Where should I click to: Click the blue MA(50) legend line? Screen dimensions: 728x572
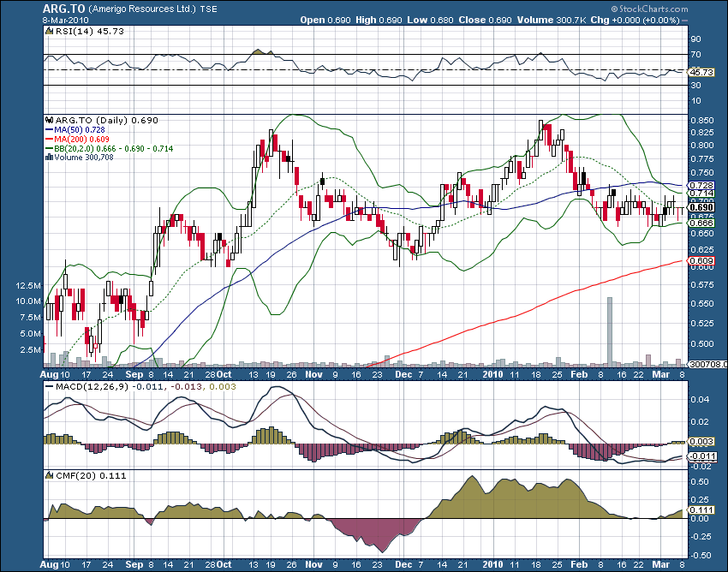tap(49, 130)
